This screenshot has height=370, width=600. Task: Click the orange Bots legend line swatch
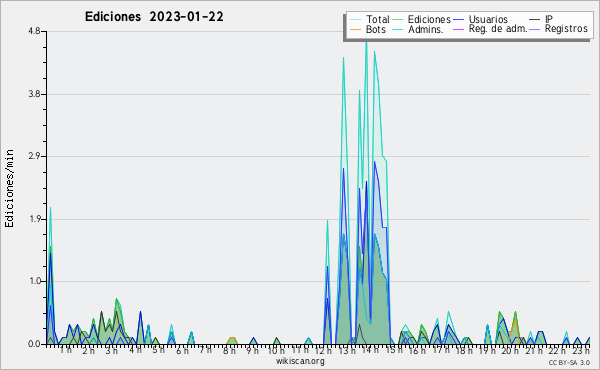click(x=355, y=29)
